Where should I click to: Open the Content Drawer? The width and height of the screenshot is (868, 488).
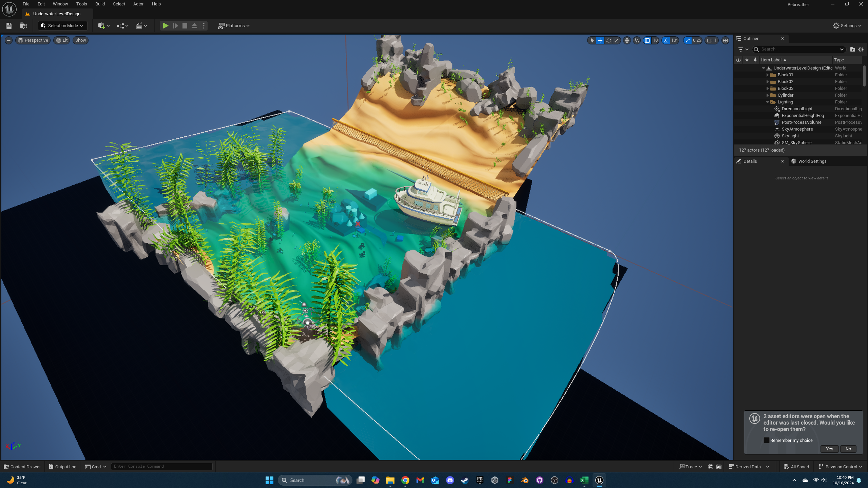(22, 467)
